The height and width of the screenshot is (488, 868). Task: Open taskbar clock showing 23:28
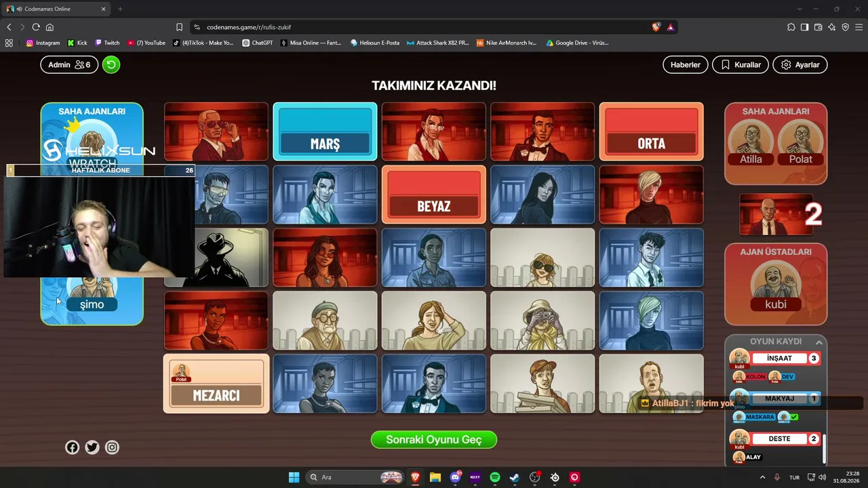point(847,477)
